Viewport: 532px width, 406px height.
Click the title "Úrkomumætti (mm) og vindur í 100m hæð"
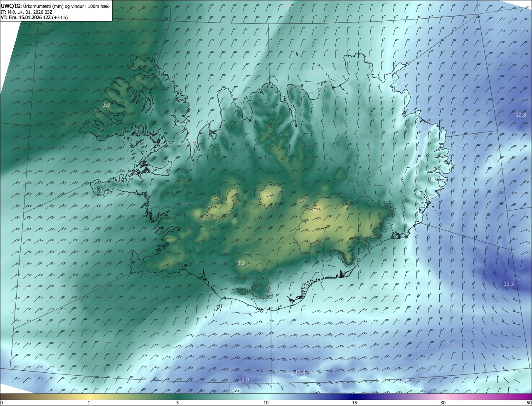[x=66, y=6]
